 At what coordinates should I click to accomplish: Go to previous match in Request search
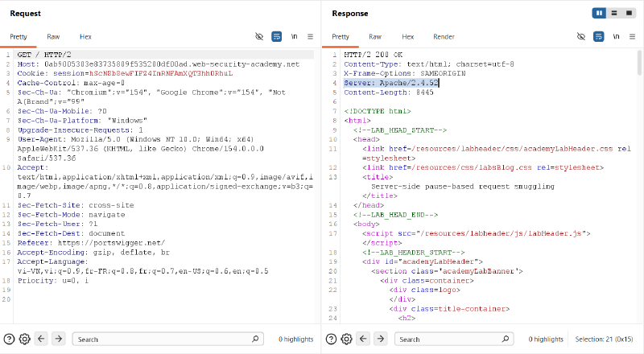(41, 339)
